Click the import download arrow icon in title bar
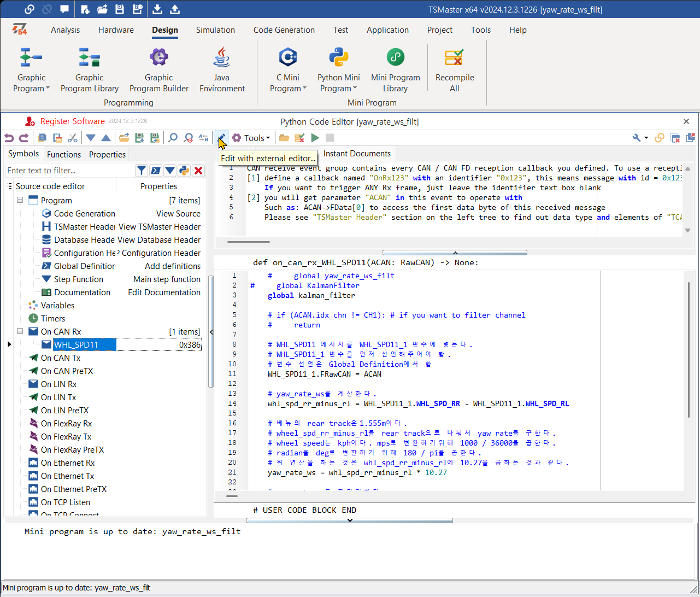 [157, 9]
